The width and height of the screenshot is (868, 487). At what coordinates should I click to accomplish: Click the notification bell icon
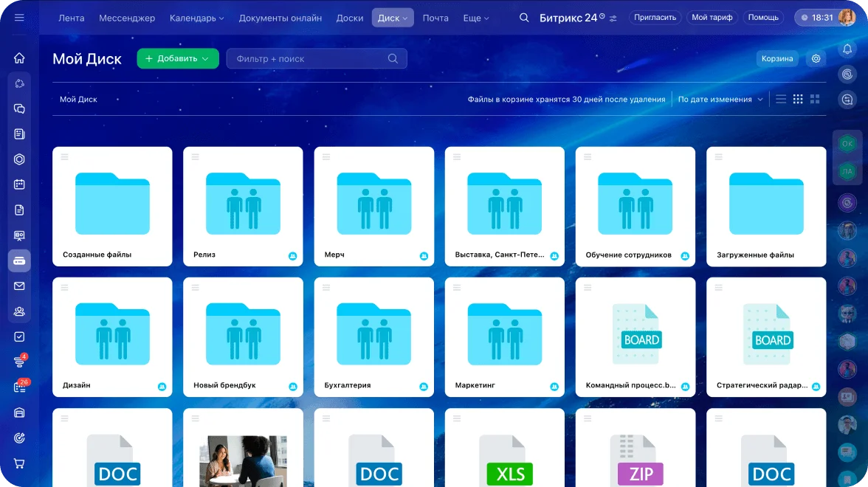[x=847, y=49]
